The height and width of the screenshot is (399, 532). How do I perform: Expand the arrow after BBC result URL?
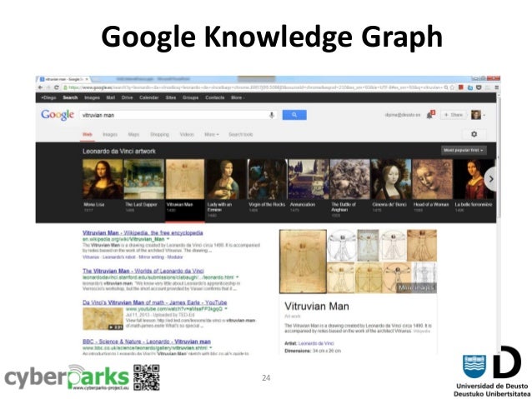tap(211, 348)
